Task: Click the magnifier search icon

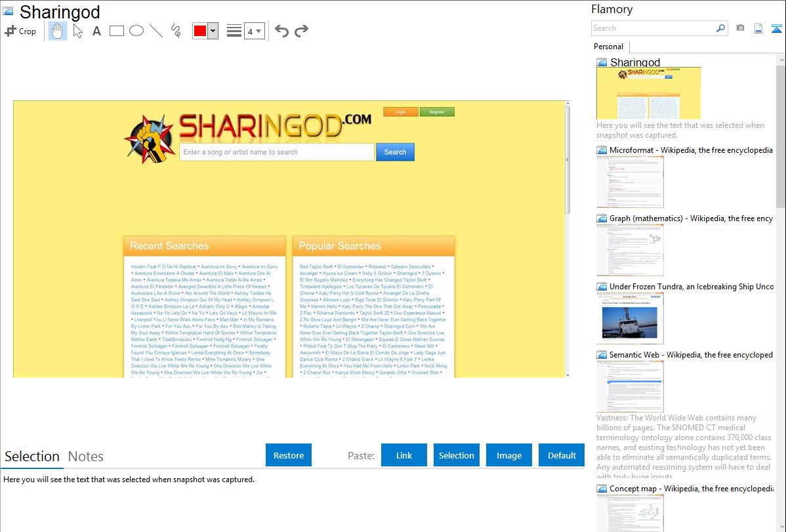Action: point(721,28)
